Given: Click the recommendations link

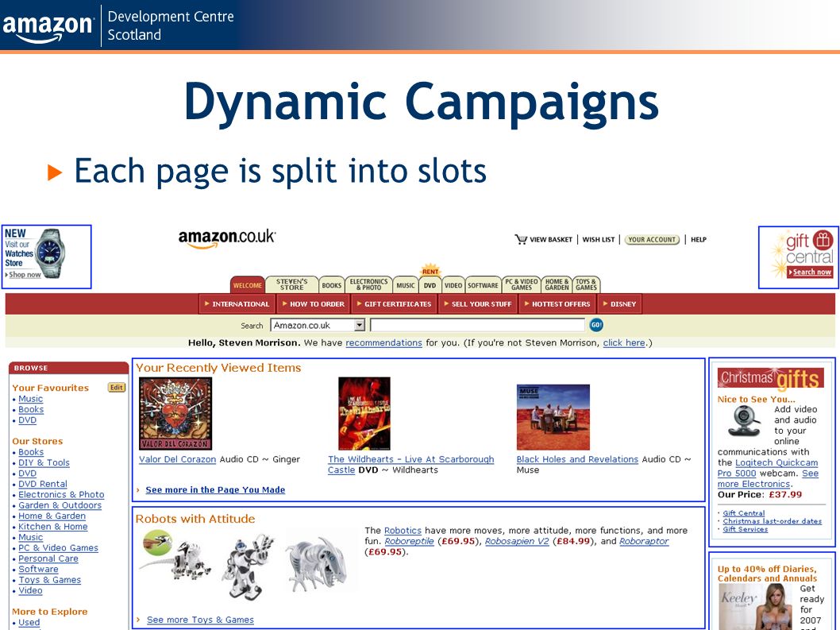Looking at the screenshot, I should tap(383, 342).
